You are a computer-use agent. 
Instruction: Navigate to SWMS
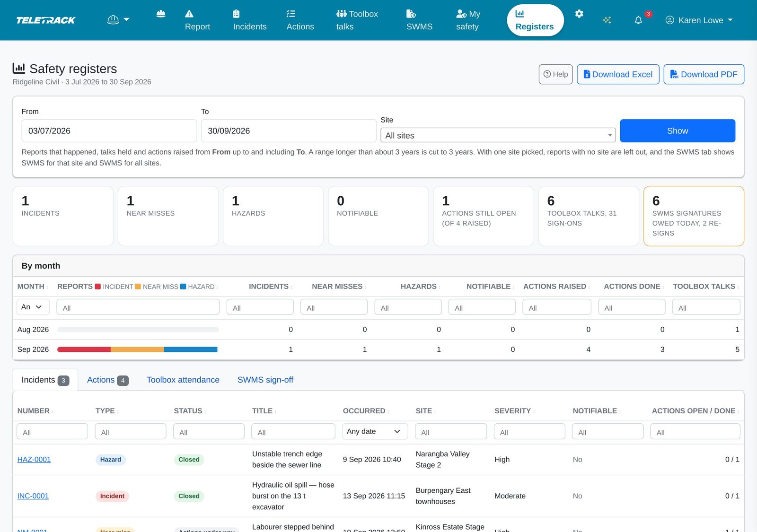420,20
